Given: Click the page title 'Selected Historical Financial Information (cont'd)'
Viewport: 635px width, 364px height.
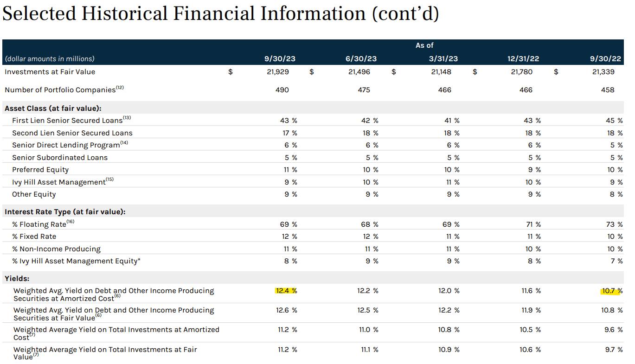Looking at the screenshot, I should tap(220, 13).
